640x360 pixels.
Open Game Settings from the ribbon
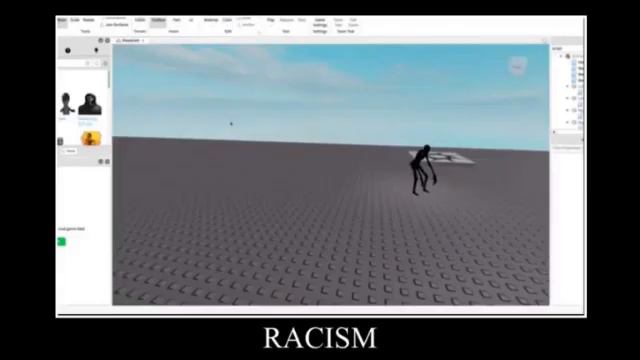click(320, 22)
